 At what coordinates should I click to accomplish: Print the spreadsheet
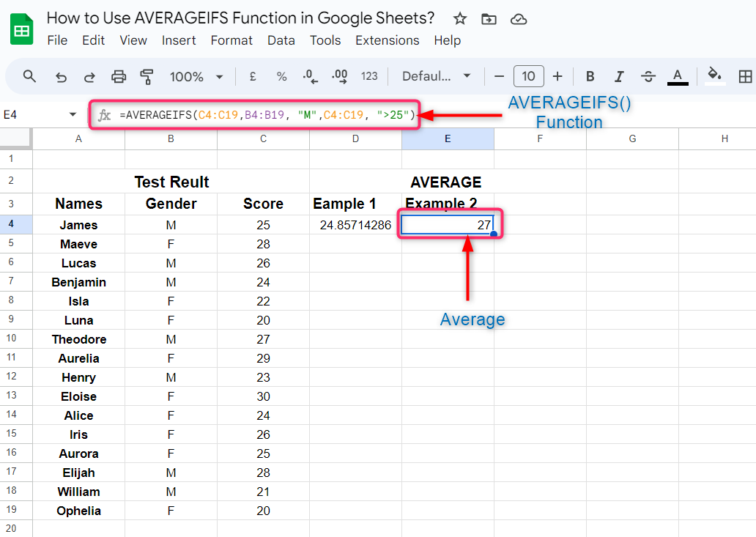(x=119, y=76)
